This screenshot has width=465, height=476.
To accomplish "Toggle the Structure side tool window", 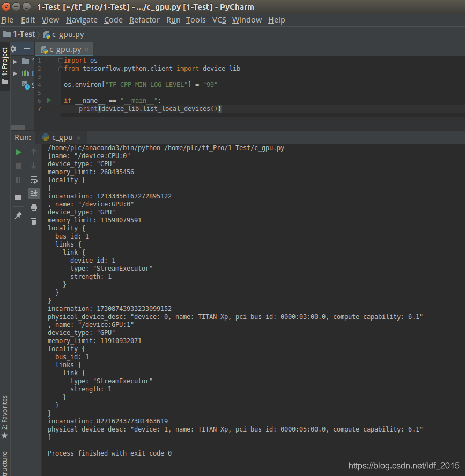I will [5, 463].
